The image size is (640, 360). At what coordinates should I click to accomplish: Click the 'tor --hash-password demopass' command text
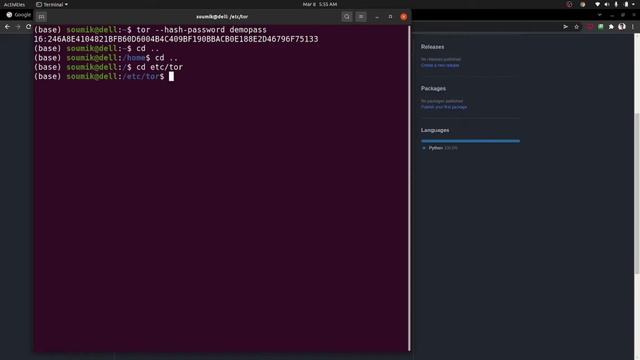201,30
